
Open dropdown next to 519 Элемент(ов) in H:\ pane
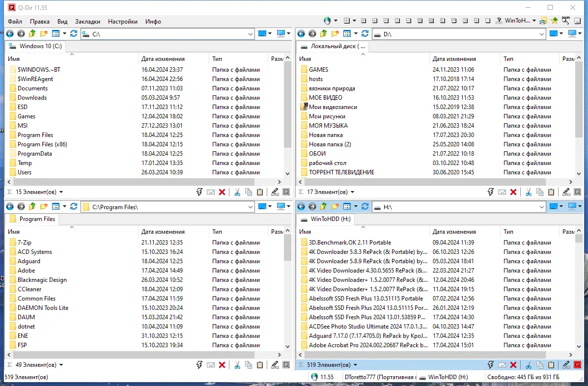[x=355, y=365]
